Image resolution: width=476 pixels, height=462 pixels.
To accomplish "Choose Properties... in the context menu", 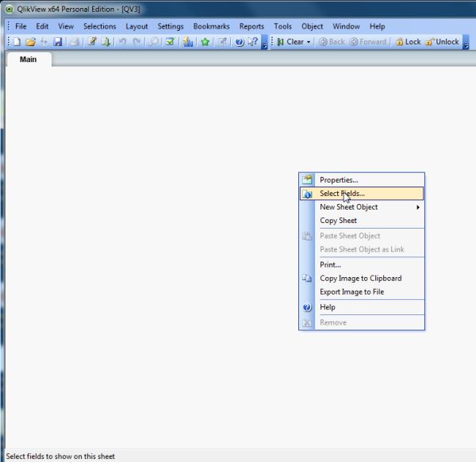I will pos(362,180).
